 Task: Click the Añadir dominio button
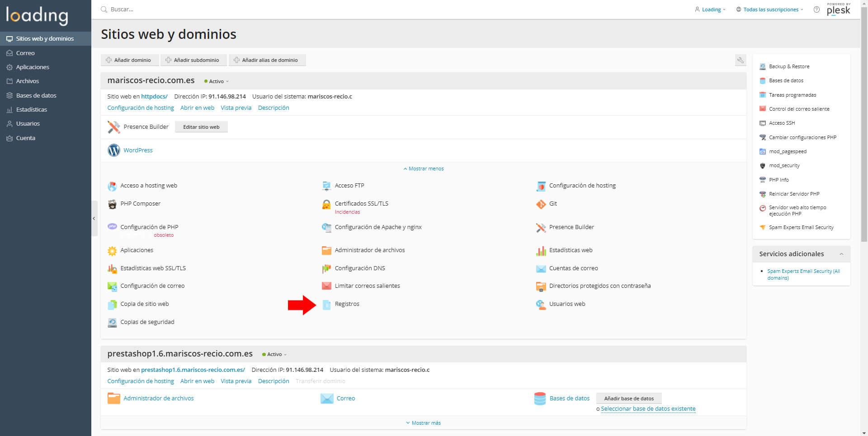(129, 60)
